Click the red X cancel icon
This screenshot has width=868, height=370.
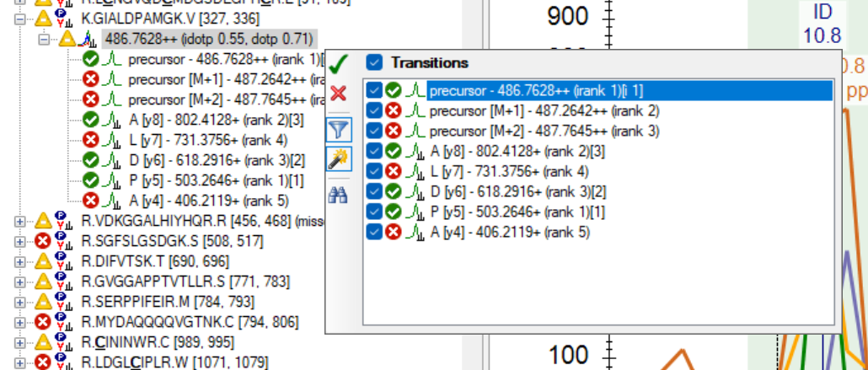(x=339, y=93)
